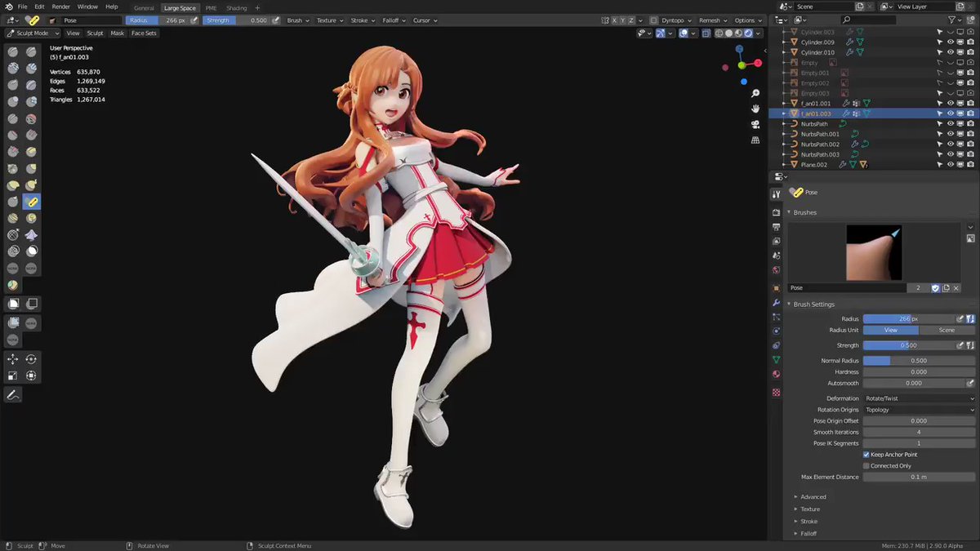Unlink the Pose brush with X button
Image resolution: width=980 pixels, height=551 pixels.
pos(955,288)
